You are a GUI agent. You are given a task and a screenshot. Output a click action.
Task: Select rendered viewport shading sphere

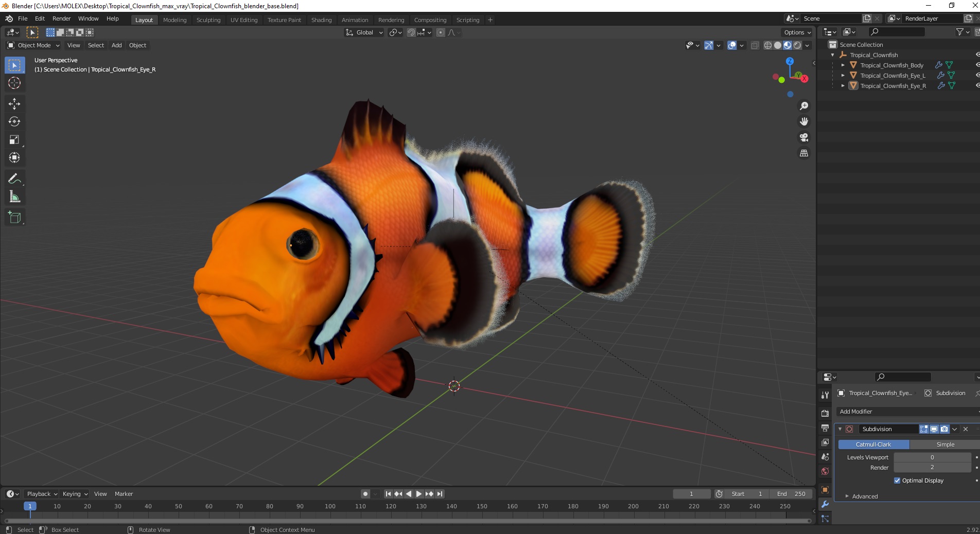coord(797,45)
